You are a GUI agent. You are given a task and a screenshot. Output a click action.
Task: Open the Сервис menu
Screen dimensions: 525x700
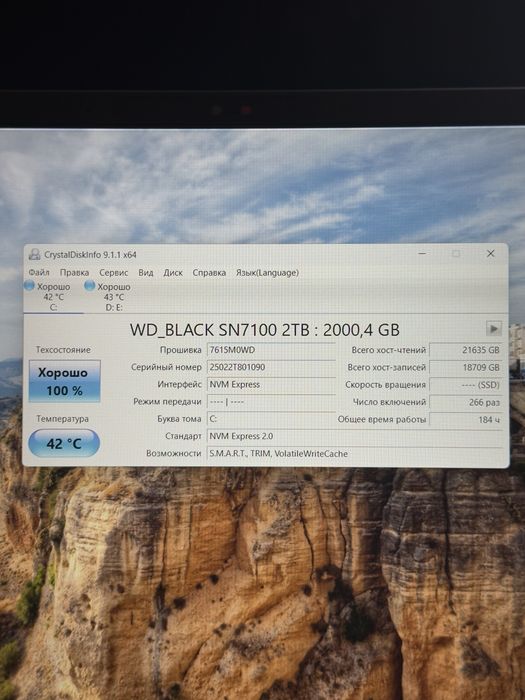click(x=113, y=272)
